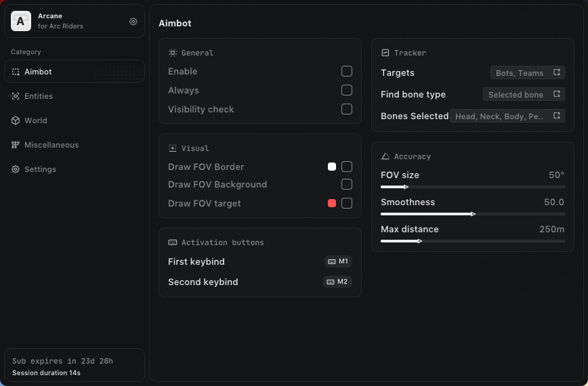
Task: Click the Entities sidebar icon
Action: pyautogui.click(x=16, y=96)
